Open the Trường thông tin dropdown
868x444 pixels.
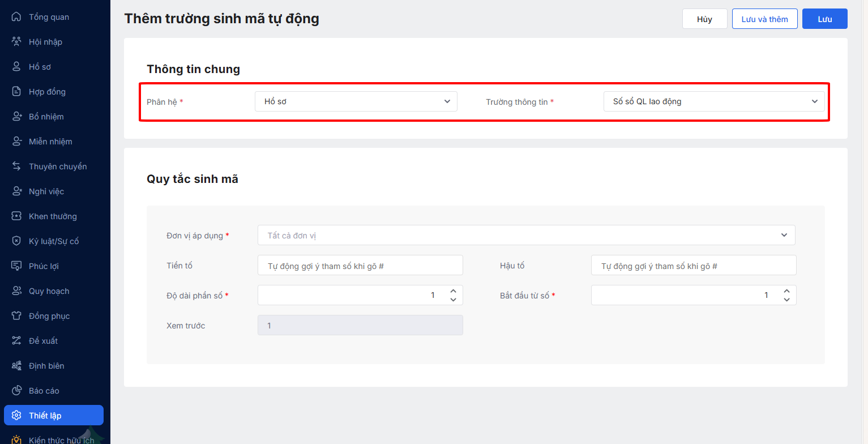[713, 101]
